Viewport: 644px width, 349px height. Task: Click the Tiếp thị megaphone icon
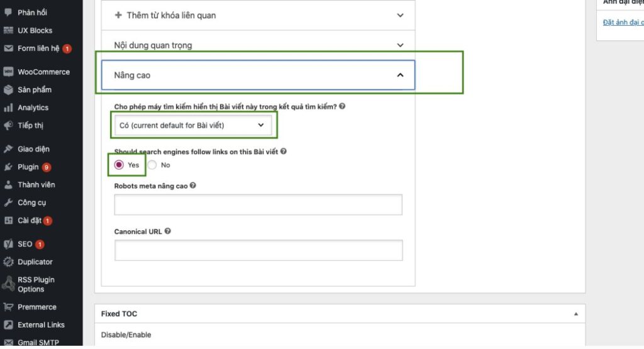8,125
